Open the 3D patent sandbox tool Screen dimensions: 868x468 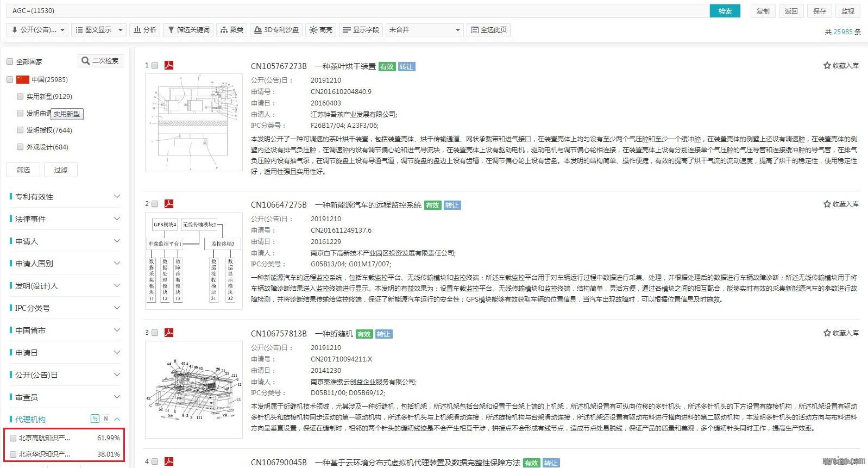[x=276, y=30]
